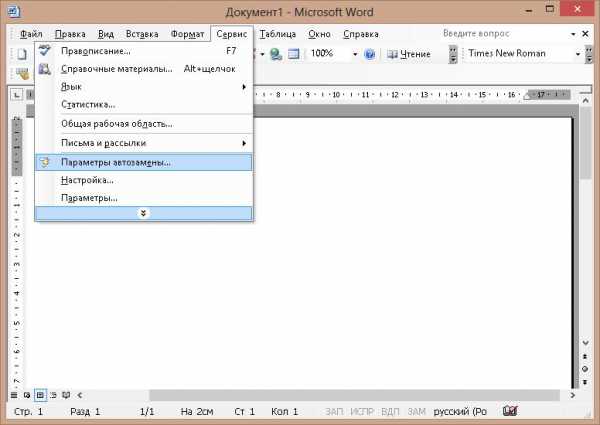600x425 pixels.
Task: Click the tab selector L icon at ruler corner
Action: pyautogui.click(x=16, y=94)
